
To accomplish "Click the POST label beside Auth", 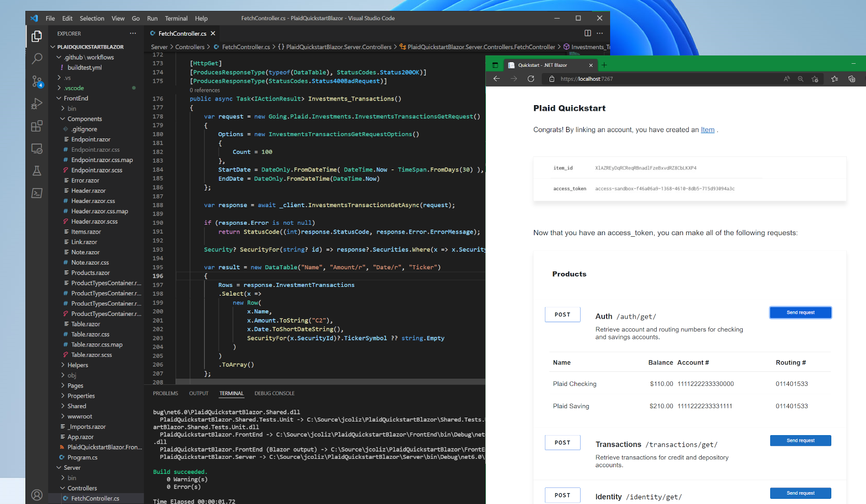I will click(x=562, y=314).
